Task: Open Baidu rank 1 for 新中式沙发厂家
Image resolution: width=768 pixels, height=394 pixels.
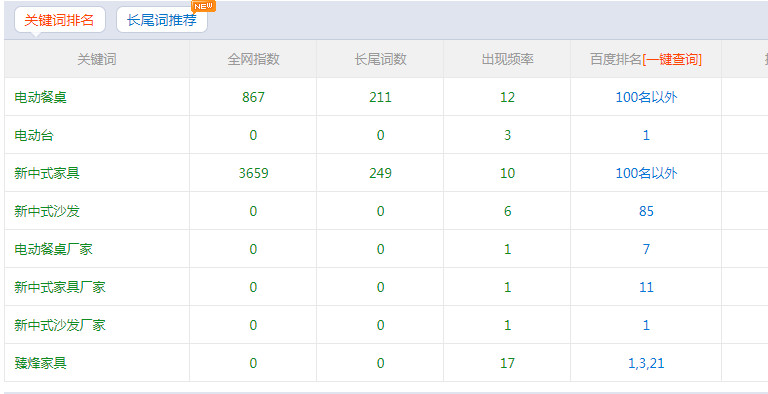Action: pyautogui.click(x=647, y=325)
